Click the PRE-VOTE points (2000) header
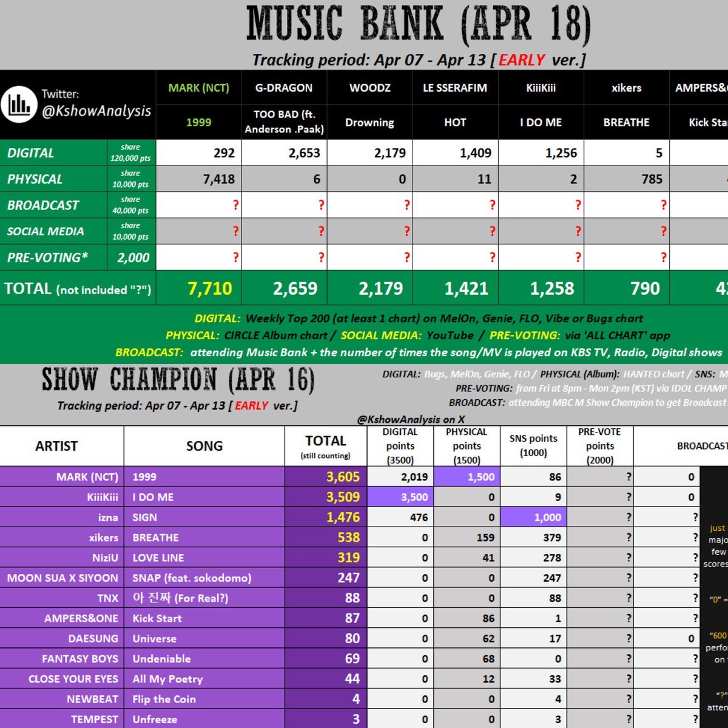Screen dimensions: 728x728 pyautogui.click(x=600, y=446)
